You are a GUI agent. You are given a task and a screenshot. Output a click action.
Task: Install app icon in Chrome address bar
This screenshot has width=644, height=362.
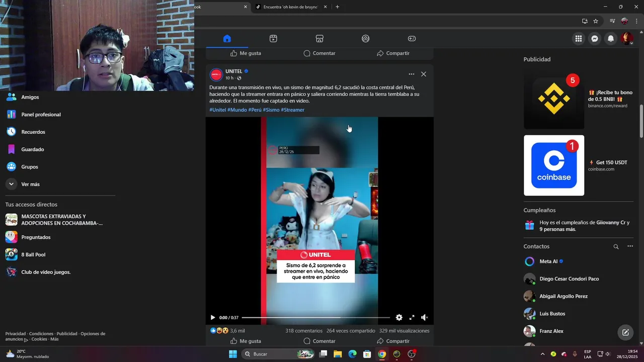585,21
